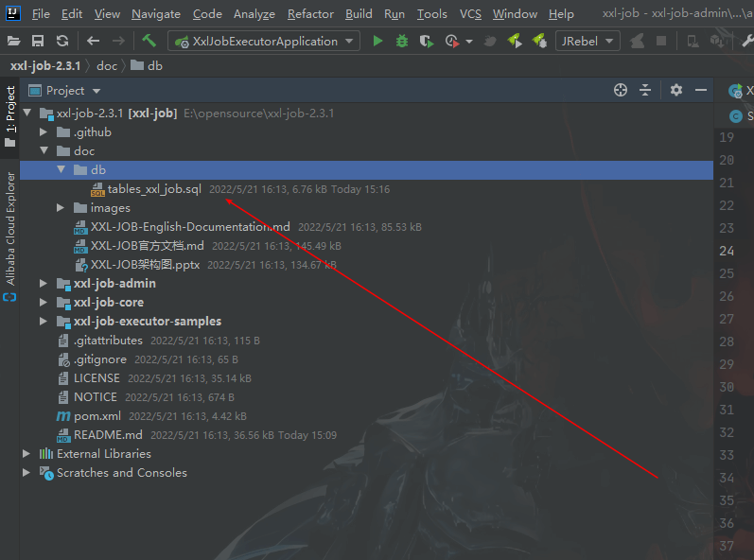This screenshot has width=754, height=560.
Task: Open Project panel gear options
Action: pos(676,90)
